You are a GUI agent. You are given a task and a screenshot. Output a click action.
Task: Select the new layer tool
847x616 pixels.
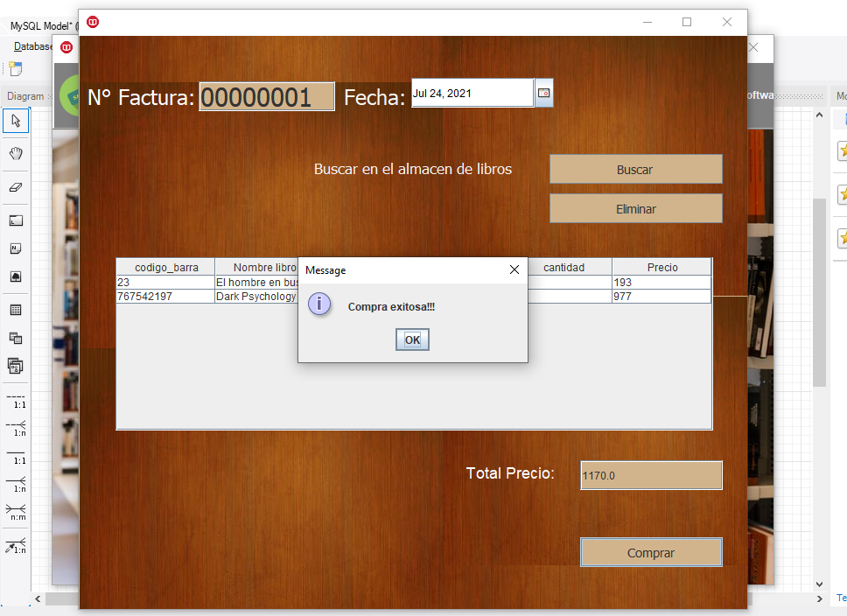[16, 220]
